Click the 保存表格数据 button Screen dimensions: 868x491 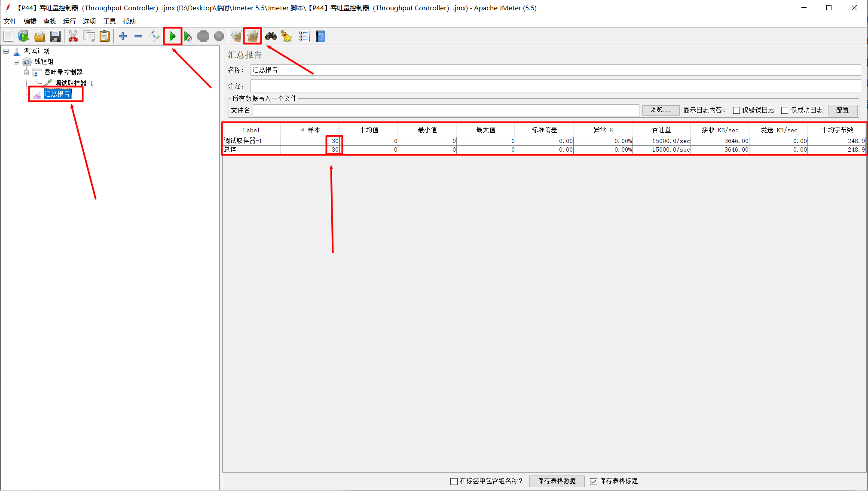[x=557, y=481]
